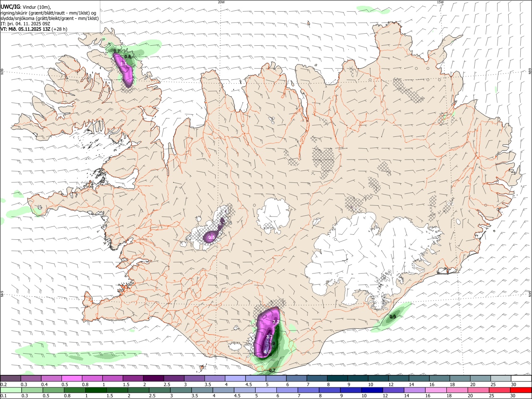The height and width of the screenshot is (399, 532).
Task: Click the palest green 0.1 rain legend swatch
Action: (11, 390)
